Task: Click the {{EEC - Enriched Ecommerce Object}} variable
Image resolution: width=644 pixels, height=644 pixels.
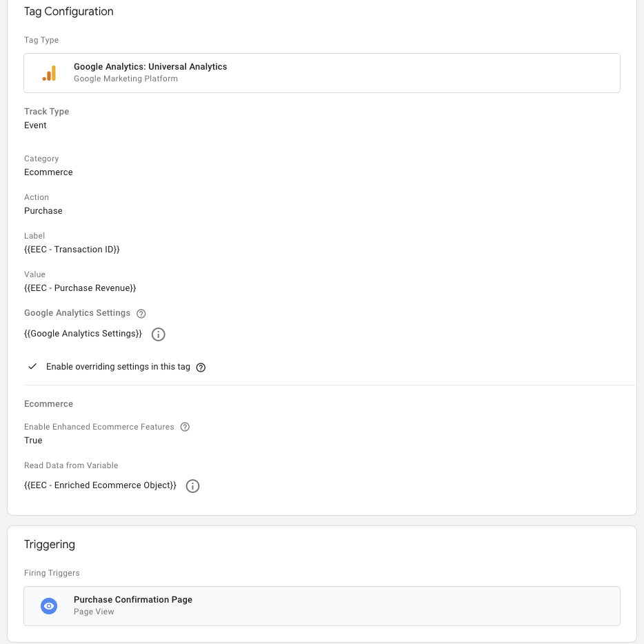Action: pyautogui.click(x=100, y=485)
